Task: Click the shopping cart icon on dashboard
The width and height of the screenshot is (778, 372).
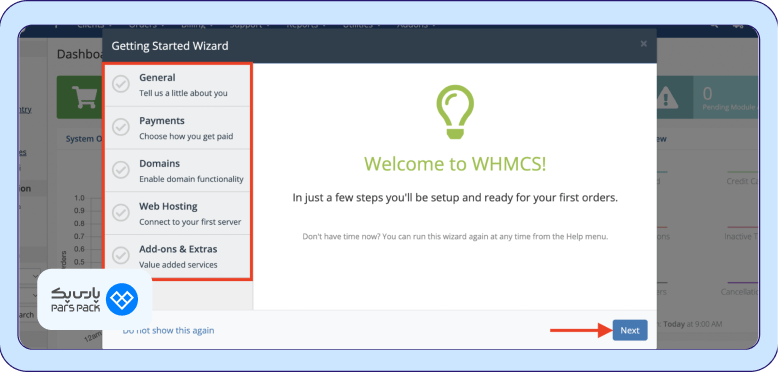Action: (x=84, y=97)
